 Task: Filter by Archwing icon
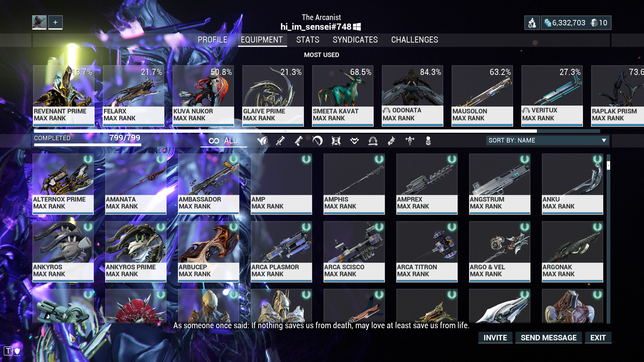point(373,141)
